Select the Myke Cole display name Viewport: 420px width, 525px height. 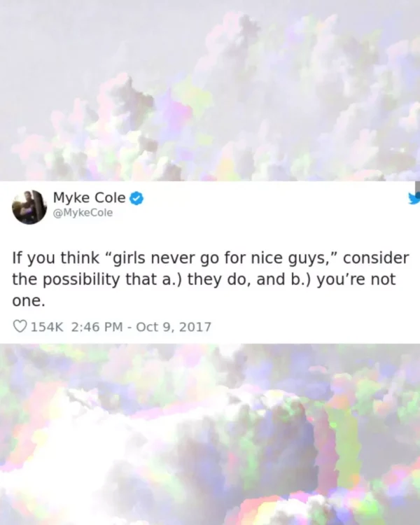click(x=90, y=197)
